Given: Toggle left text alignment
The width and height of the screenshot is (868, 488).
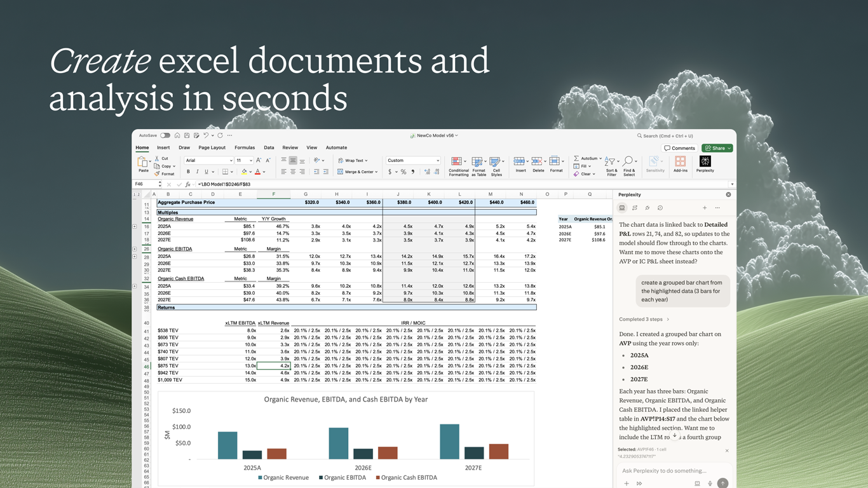Looking at the screenshot, I should (283, 172).
